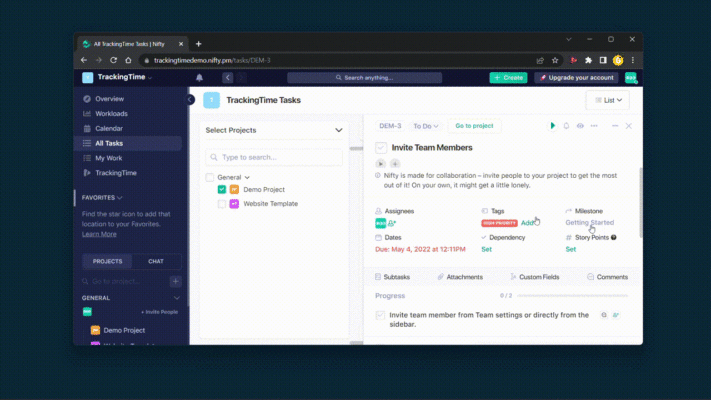Click the red High Priority tag
The image size is (711, 400).
(499, 223)
